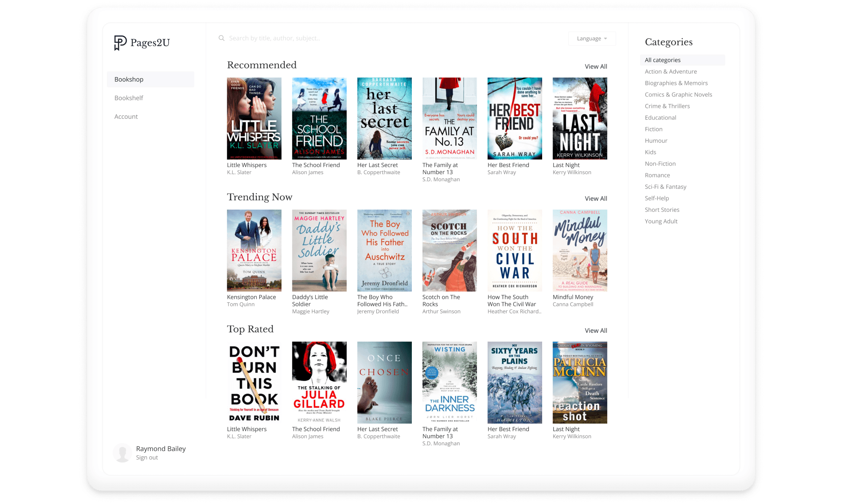Click Raymond Bailey's avatar icon
The width and height of the screenshot is (843, 504).
point(123,453)
